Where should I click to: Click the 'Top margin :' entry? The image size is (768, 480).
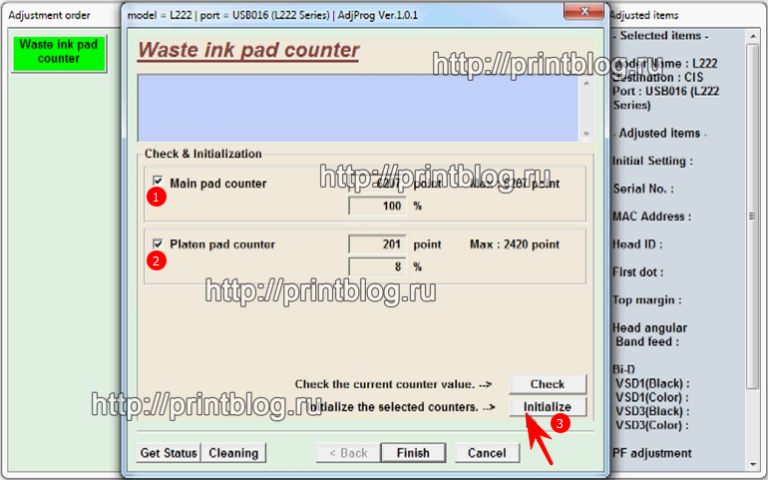647,300
